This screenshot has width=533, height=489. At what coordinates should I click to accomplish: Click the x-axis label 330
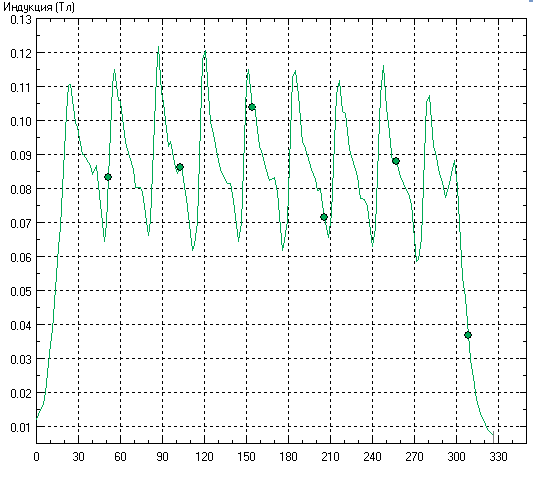[498, 457]
